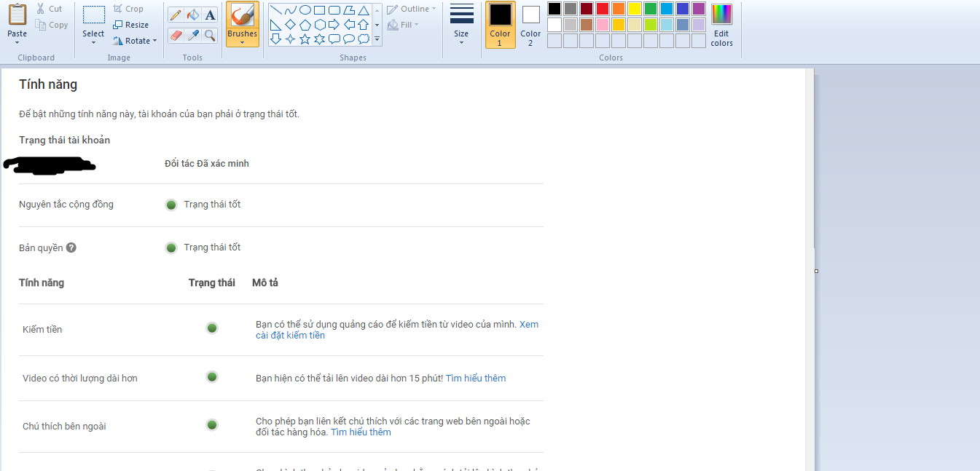Pick the Five-point star shape
The width and height of the screenshot is (980, 471).
pyautogui.click(x=305, y=39)
